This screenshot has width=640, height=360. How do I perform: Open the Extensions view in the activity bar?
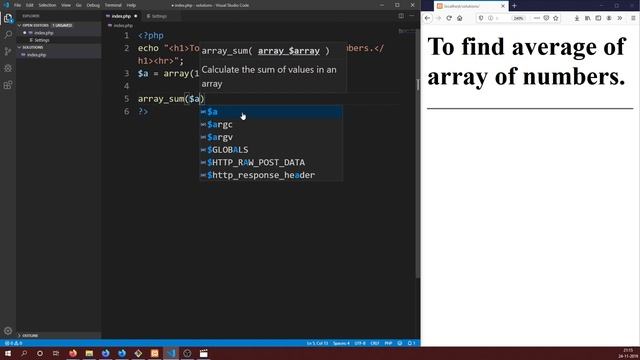pos(8,85)
